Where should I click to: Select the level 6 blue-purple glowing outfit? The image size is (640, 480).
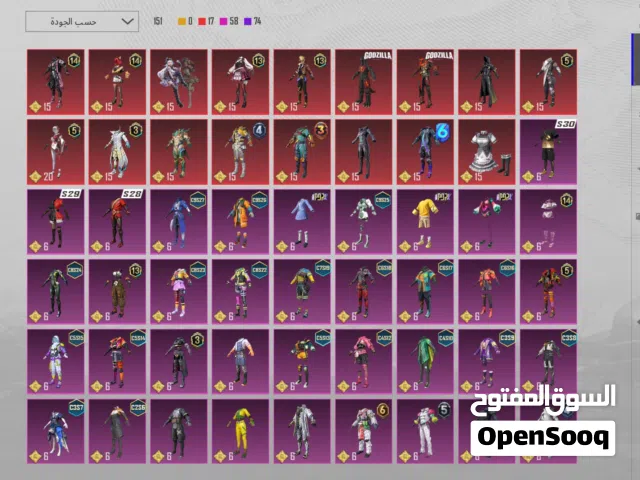click(x=425, y=152)
